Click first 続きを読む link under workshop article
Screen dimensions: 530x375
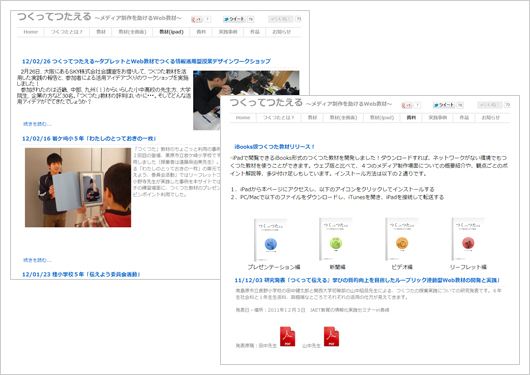[x=37, y=124]
